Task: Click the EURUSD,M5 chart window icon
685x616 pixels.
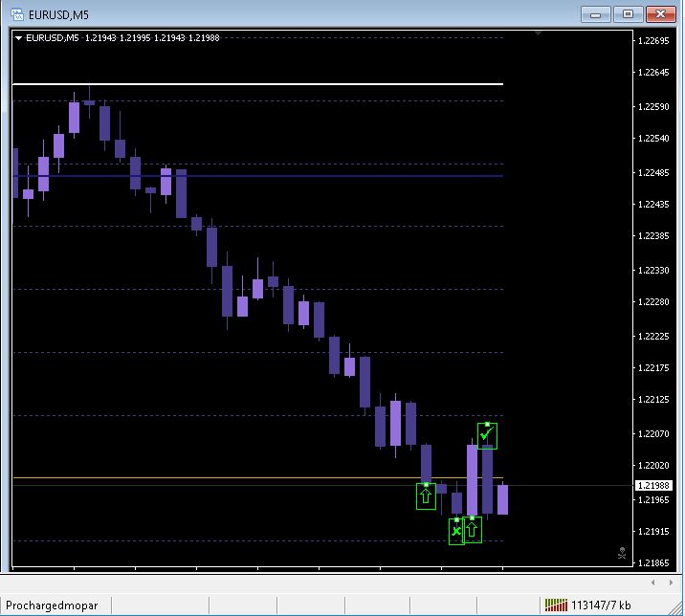Action: coord(17,14)
